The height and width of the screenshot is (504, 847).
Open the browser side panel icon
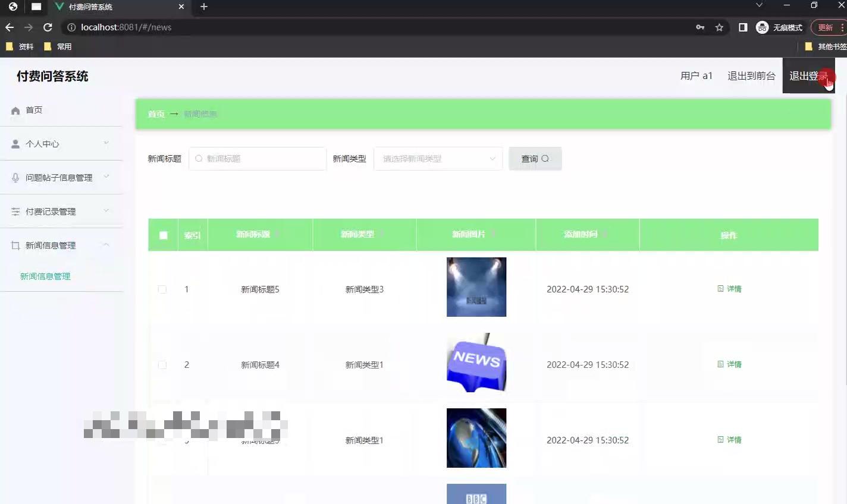(743, 27)
